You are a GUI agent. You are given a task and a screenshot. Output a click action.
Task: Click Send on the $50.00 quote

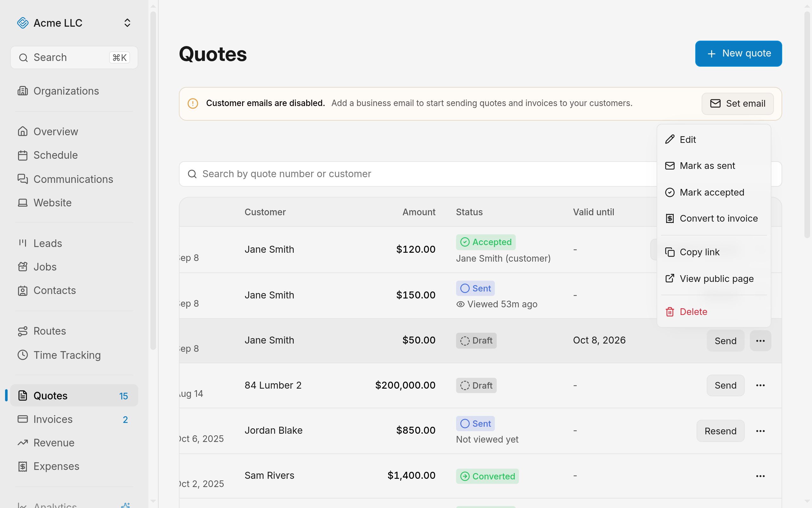coord(725,341)
